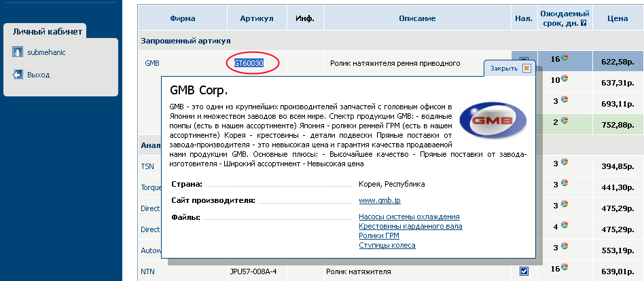Click pie chart icon in 752,88р. row
Viewport: 644px width, 281px height.
pos(565,120)
